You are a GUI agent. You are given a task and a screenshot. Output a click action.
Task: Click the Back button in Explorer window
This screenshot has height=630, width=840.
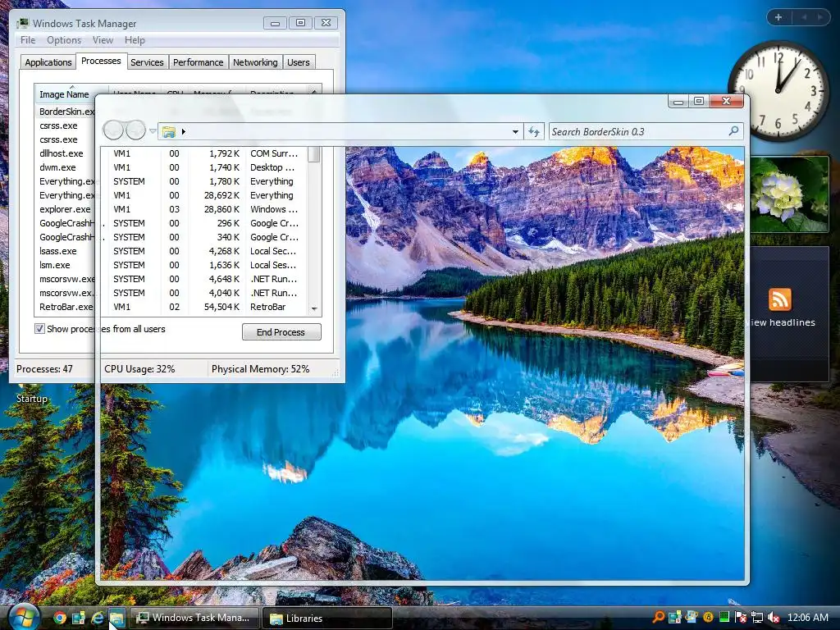tap(113, 130)
